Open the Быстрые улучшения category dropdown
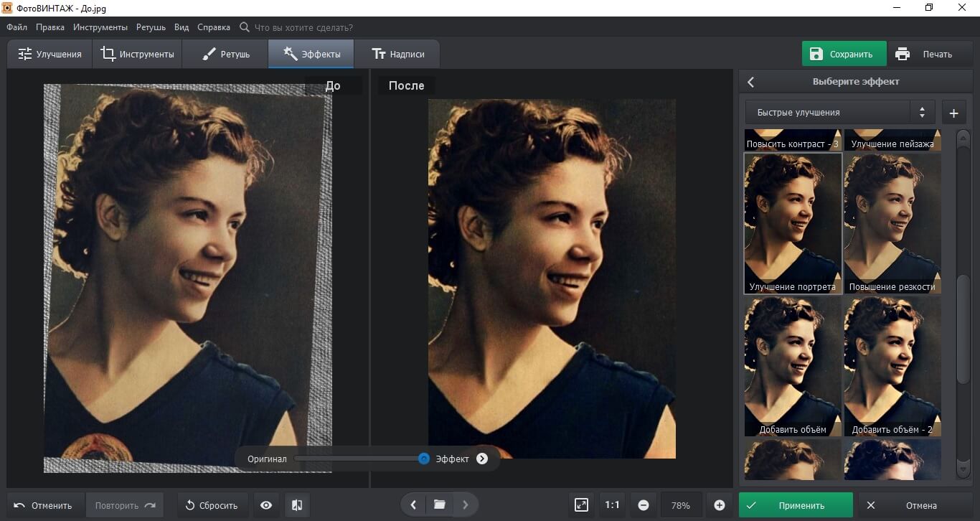This screenshot has width=980, height=521. [x=840, y=113]
